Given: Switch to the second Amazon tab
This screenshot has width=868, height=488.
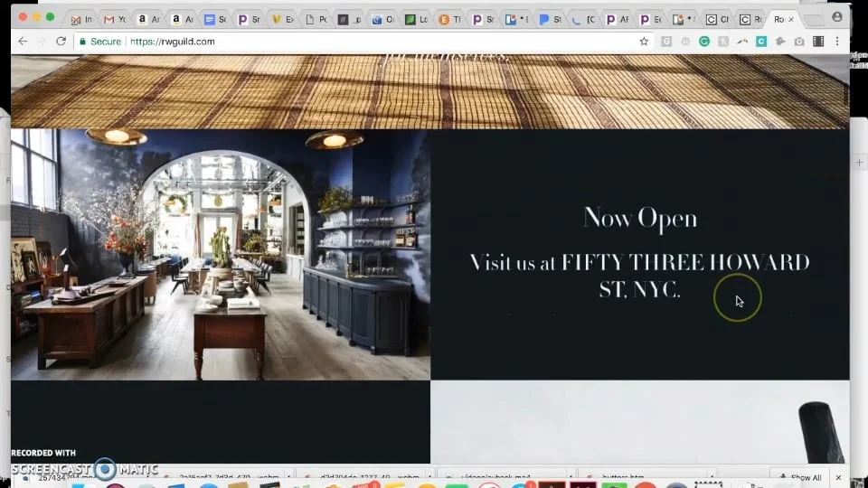Looking at the screenshot, I should coord(182,19).
